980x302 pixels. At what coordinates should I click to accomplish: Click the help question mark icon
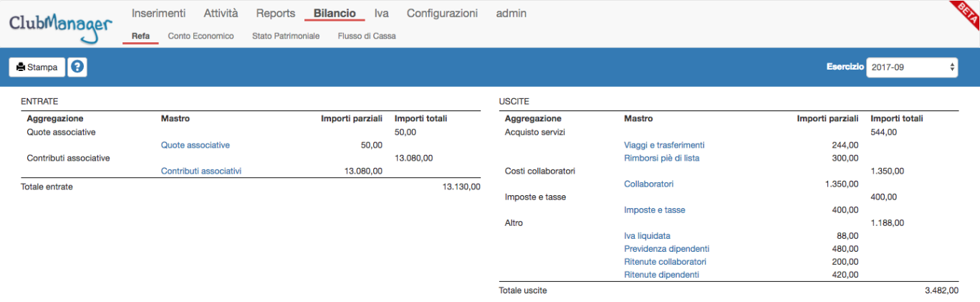pyautogui.click(x=77, y=67)
